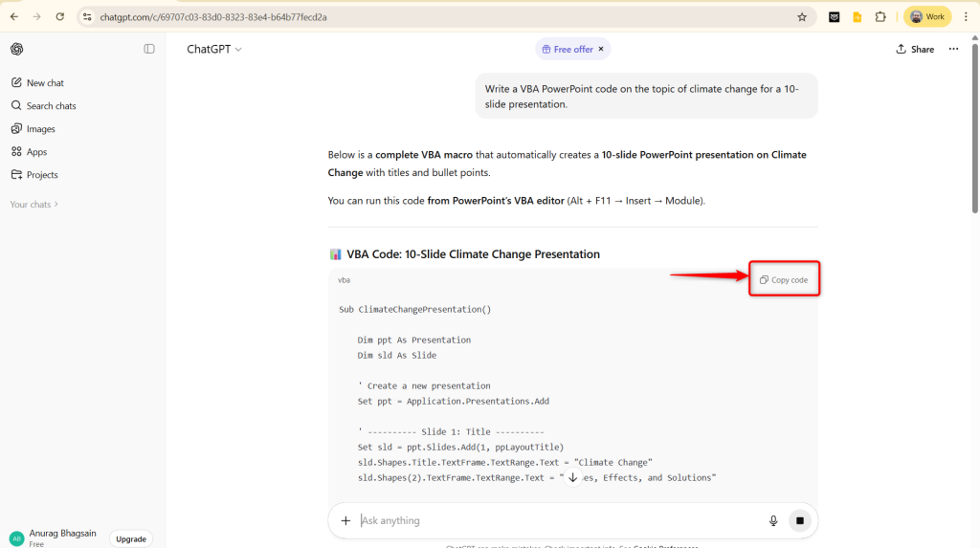This screenshot has width=980, height=548.
Task: Expand the Your chats list
Action: (x=33, y=205)
